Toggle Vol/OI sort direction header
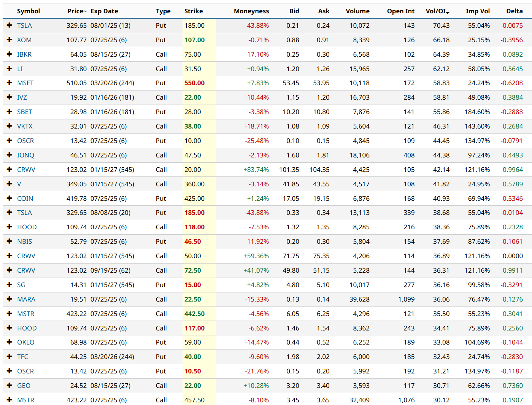 pyautogui.click(x=438, y=11)
